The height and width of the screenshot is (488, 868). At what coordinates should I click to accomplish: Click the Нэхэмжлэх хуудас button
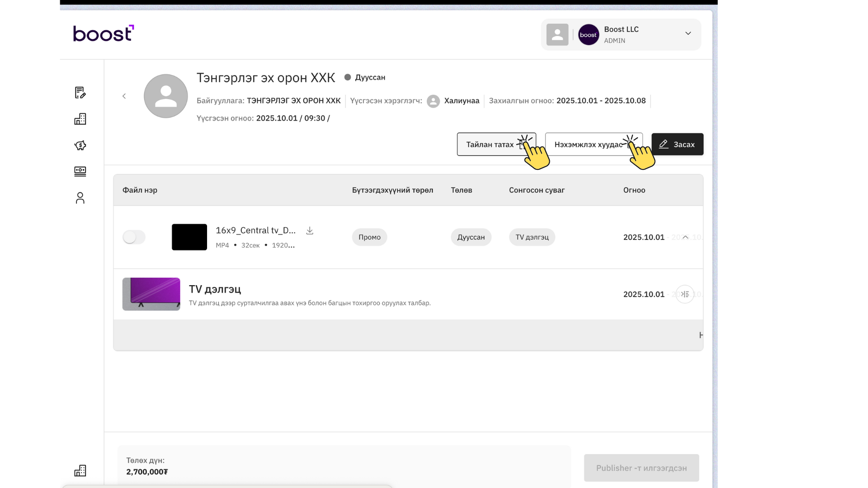594,144
